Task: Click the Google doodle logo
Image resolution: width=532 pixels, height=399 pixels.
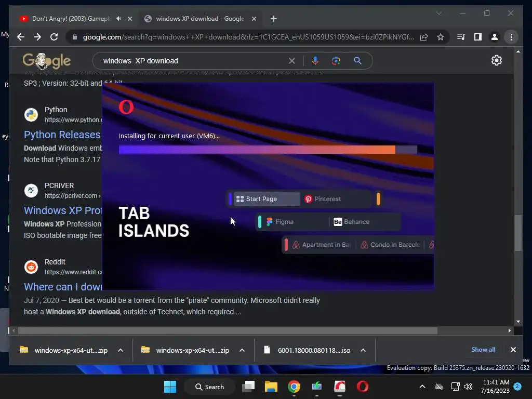Action: [x=46, y=61]
